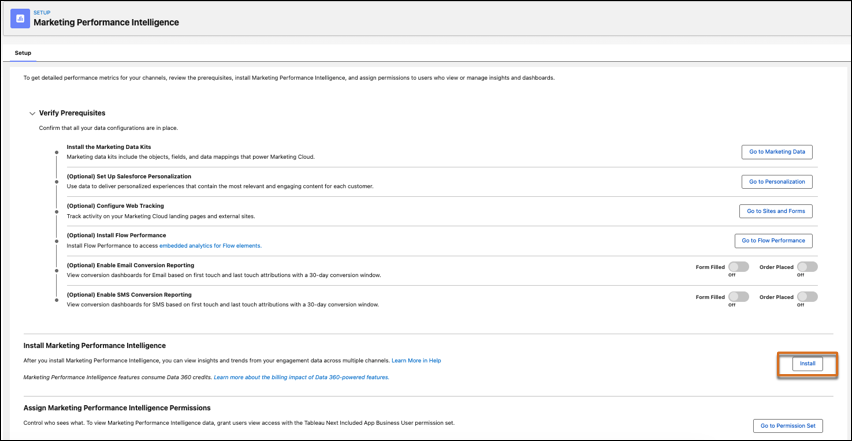Screen dimensions: 852x441
Task: Enable Order Placed for SMS Conversion Reporting
Action: click(807, 297)
